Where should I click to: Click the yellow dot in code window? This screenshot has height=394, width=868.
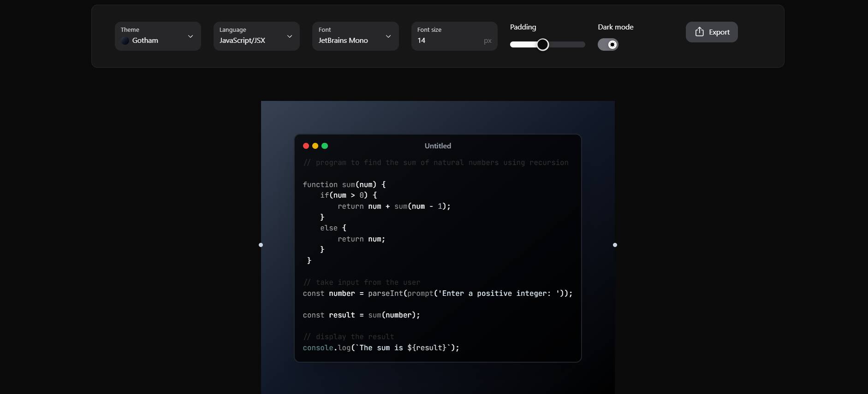[x=315, y=146]
